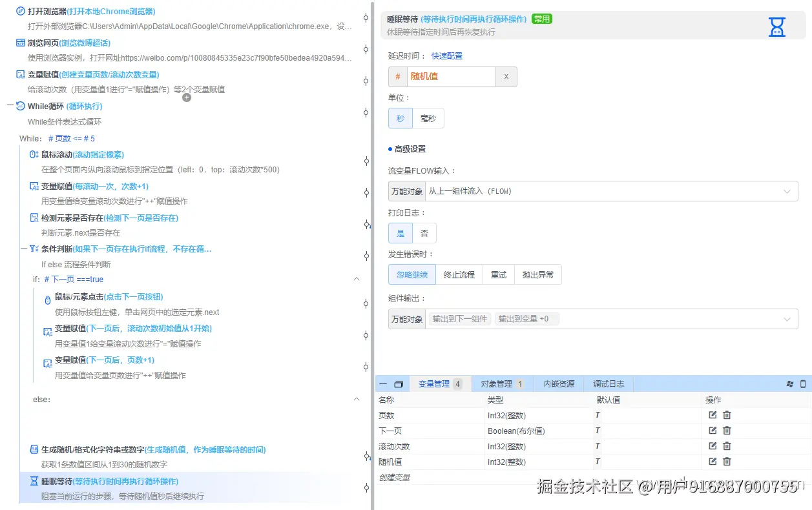
Task: Delete the 下一页 variable
Action: click(x=727, y=431)
